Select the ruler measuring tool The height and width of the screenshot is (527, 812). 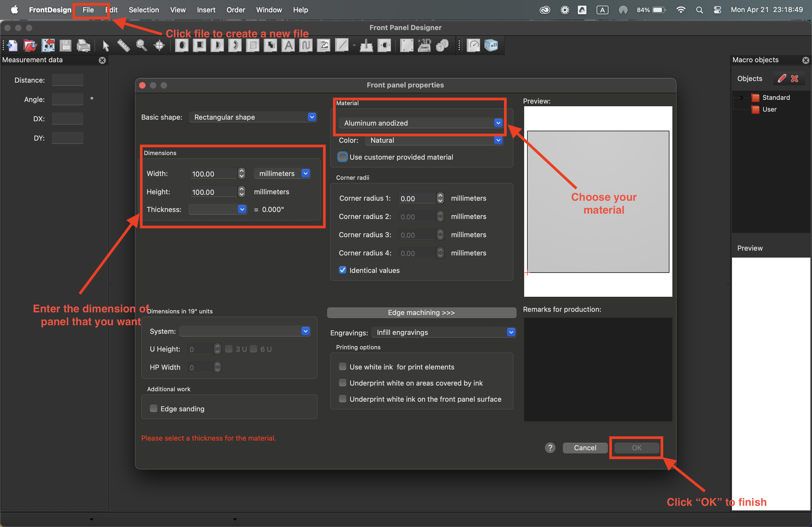[x=124, y=45]
